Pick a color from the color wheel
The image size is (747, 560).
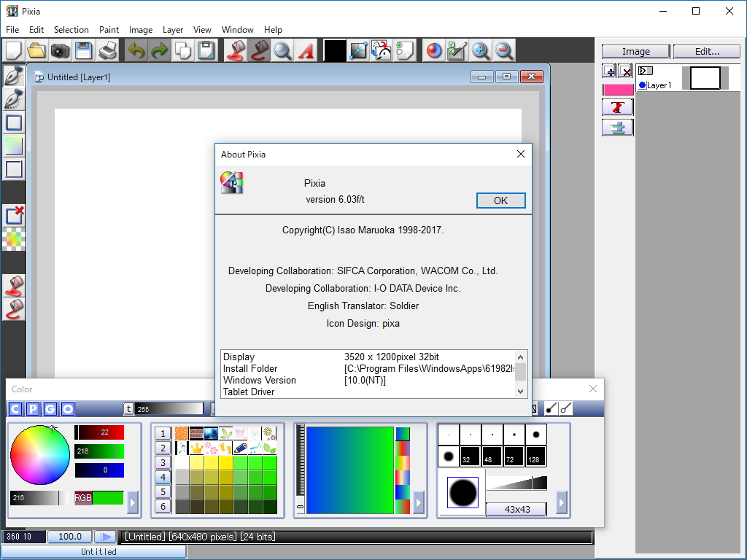(x=40, y=456)
